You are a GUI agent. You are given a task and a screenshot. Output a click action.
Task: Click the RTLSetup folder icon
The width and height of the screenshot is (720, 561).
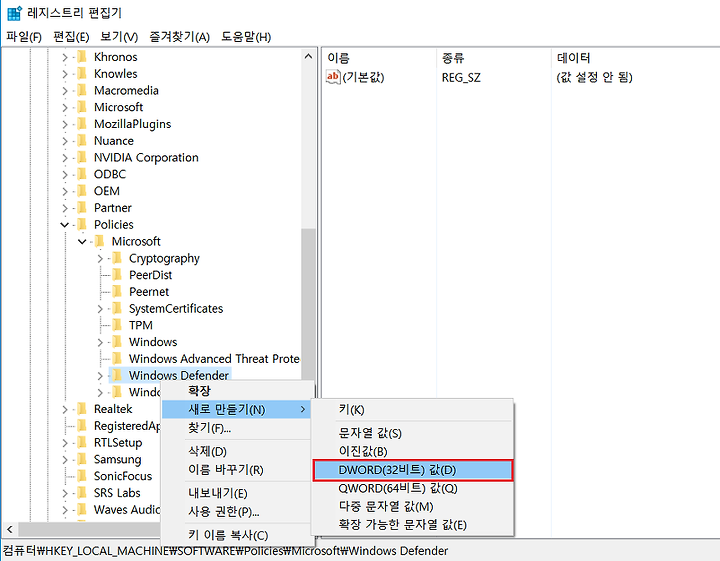82,442
